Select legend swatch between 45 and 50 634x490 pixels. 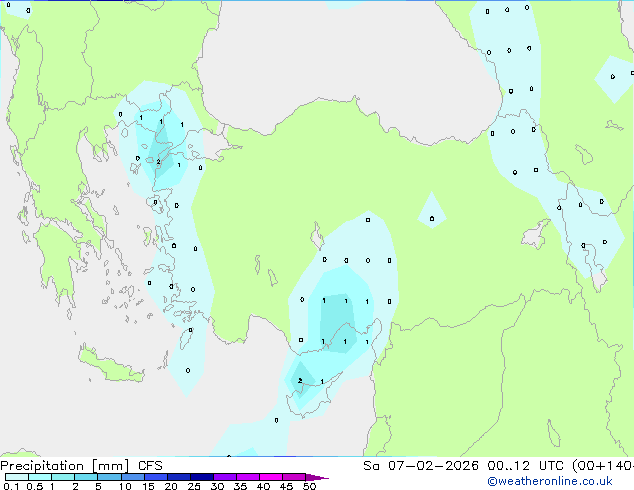coord(294,477)
